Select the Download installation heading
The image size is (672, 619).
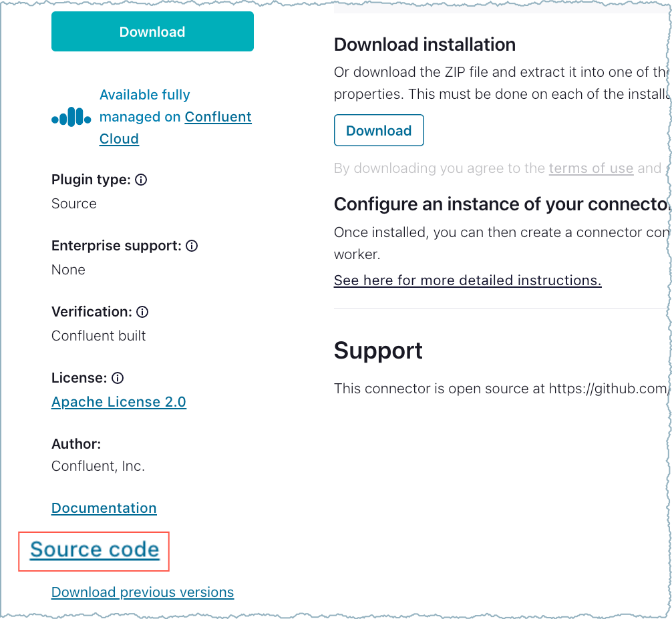click(x=425, y=45)
